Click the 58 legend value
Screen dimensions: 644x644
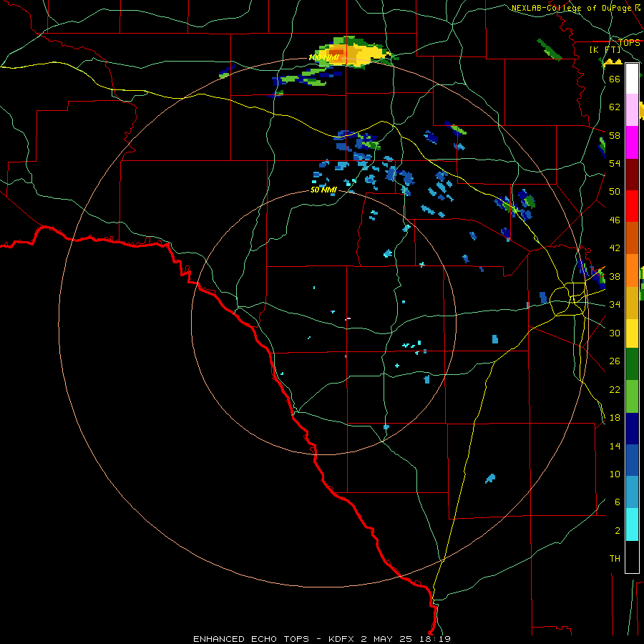[615, 135]
